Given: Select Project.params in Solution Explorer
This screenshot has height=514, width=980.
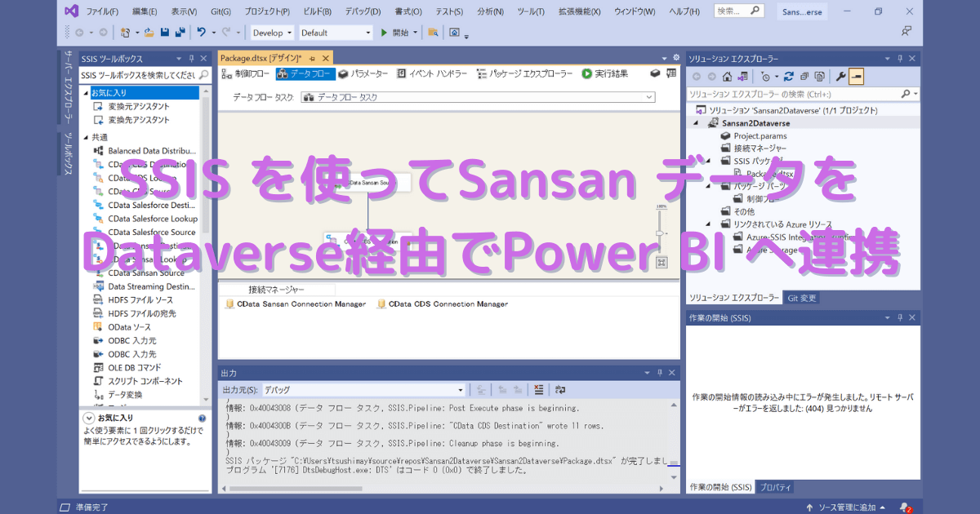Looking at the screenshot, I should tap(752, 136).
